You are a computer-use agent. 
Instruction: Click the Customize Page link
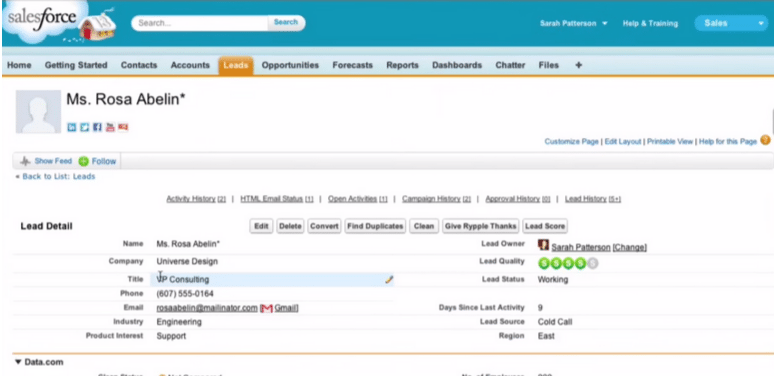click(x=571, y=142)
